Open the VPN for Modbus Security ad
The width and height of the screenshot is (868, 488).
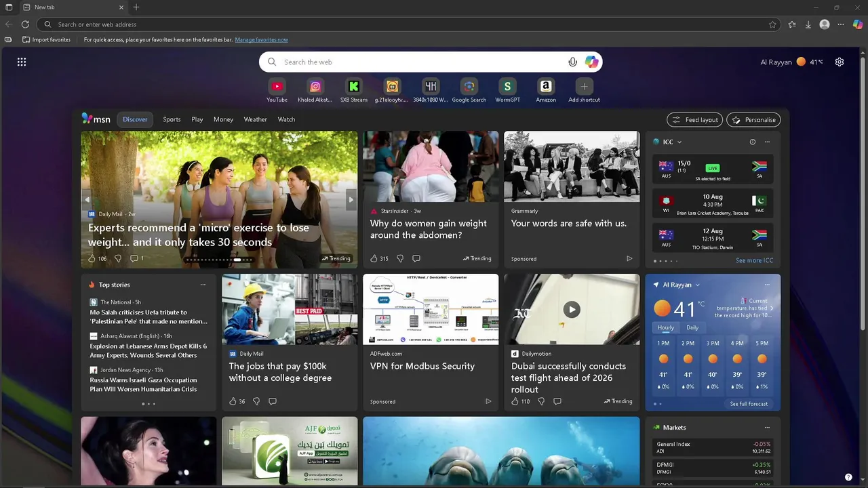point(431,342)
